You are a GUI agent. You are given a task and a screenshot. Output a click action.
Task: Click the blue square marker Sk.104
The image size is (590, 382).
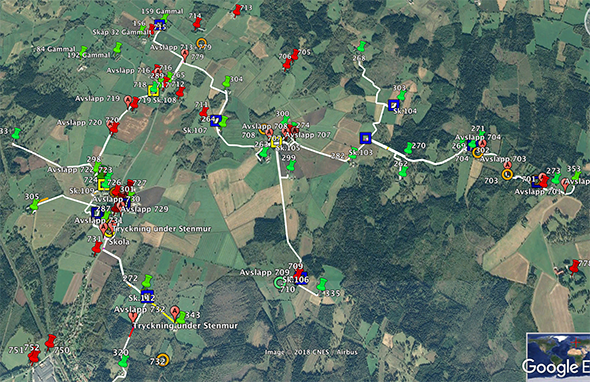coord(394,105)
